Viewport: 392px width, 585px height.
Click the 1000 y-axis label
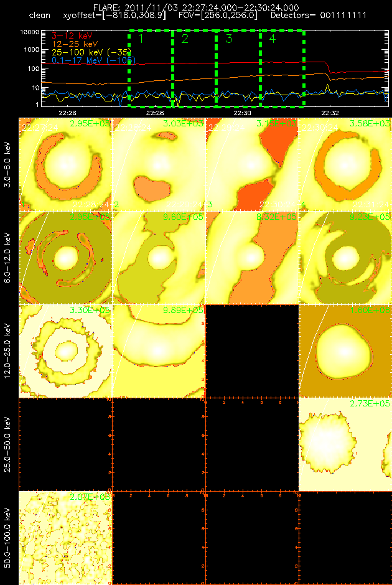(x=32, y=50)
